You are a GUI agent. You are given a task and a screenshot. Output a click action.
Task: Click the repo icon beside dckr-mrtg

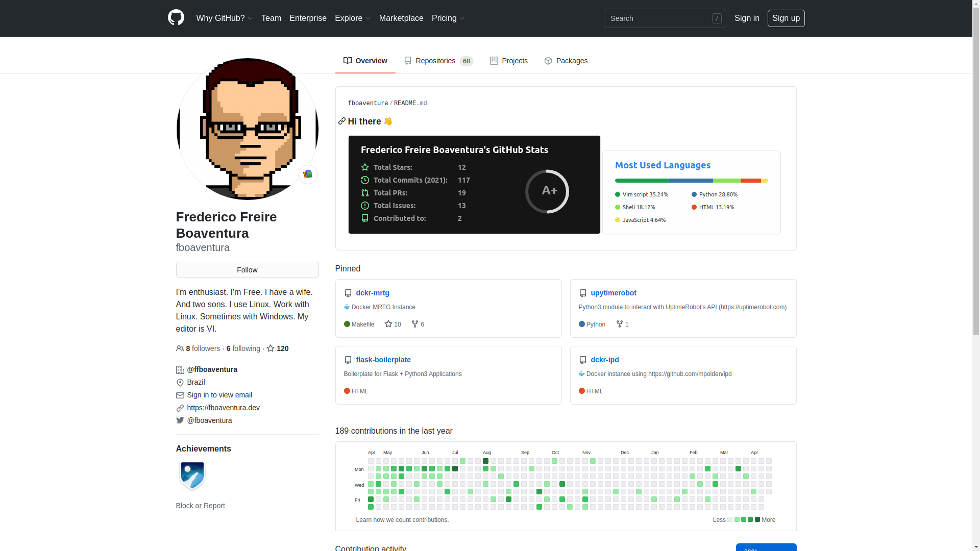coord(348,293)
